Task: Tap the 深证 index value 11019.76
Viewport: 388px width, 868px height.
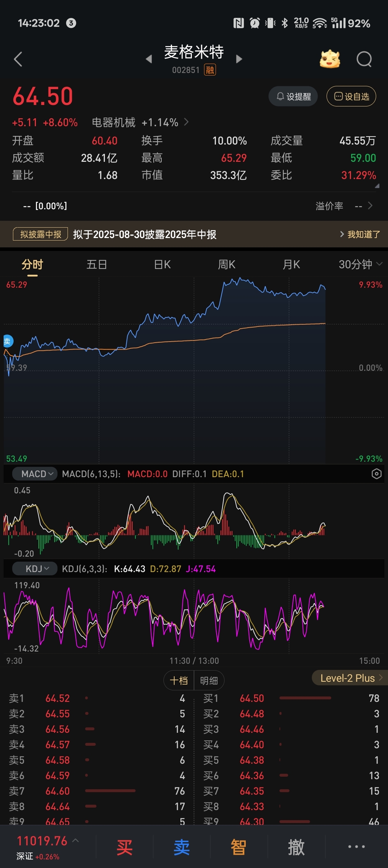Action: coord(42,841)
